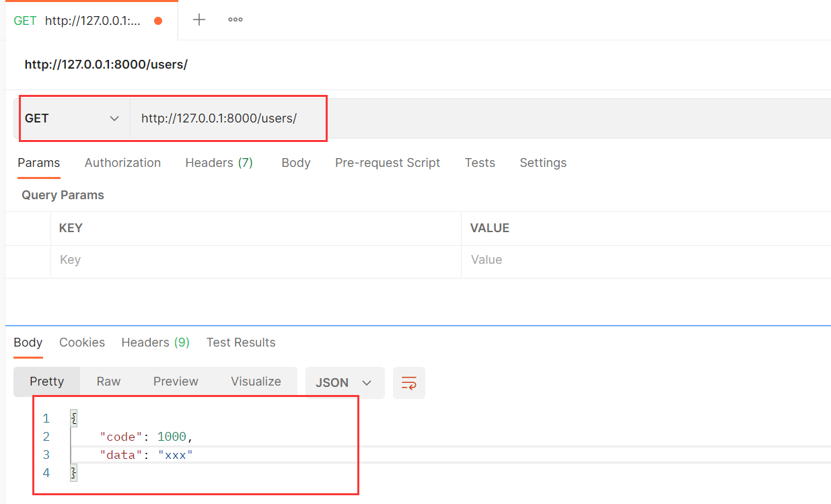
Task: Click the KEY column header
Action: click(x=71, y=228)
